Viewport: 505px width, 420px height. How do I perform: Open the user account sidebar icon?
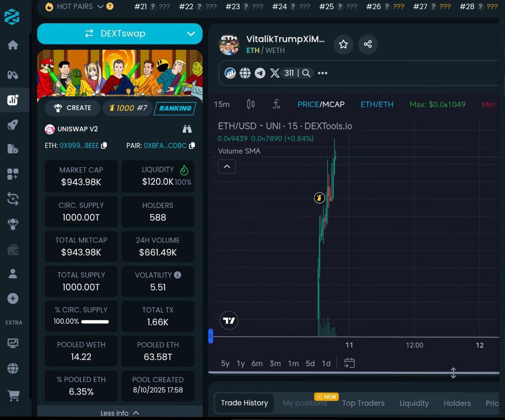tap(13, 274)
